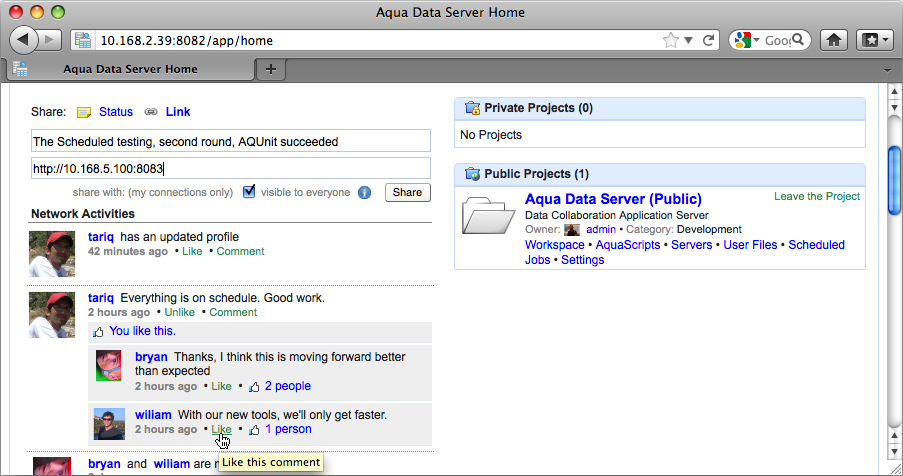
Task: Click the thumbs-up icon next to 2 people
Action: (254, 386)
